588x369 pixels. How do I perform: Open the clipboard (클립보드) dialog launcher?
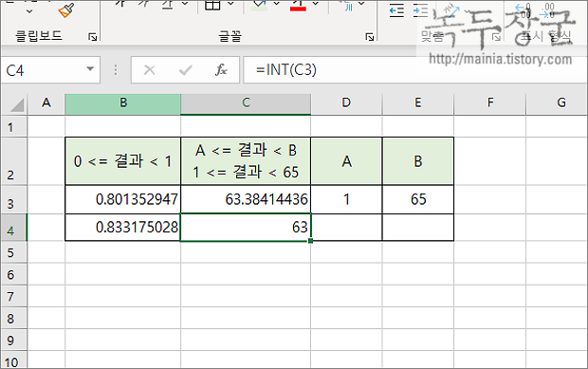click(93, 37)
